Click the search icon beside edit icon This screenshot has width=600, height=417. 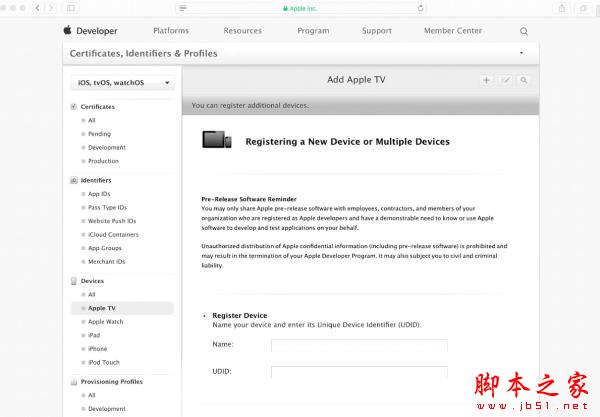coord(523,80)
